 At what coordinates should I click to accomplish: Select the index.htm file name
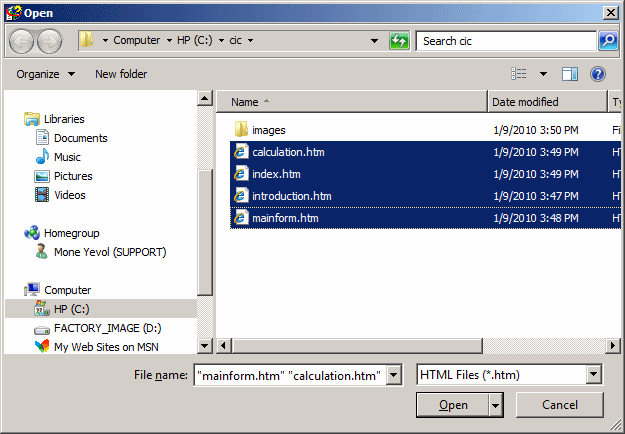tap(276, 174)
